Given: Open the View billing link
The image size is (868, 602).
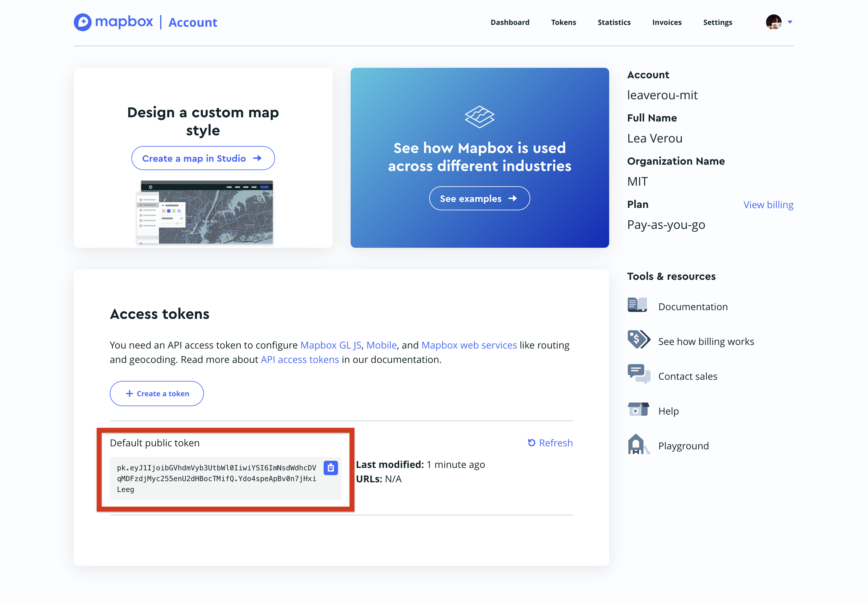Looking at the screenshot, I should [768, 205].
